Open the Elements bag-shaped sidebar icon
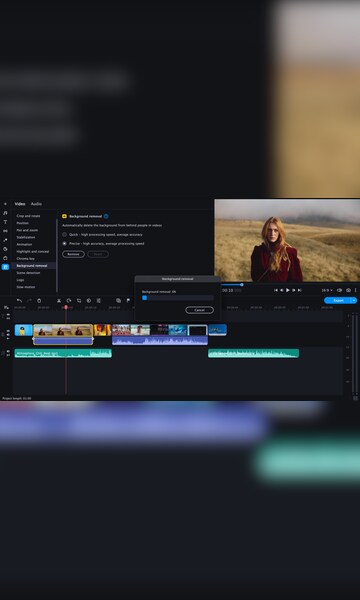 click(5, 258)
